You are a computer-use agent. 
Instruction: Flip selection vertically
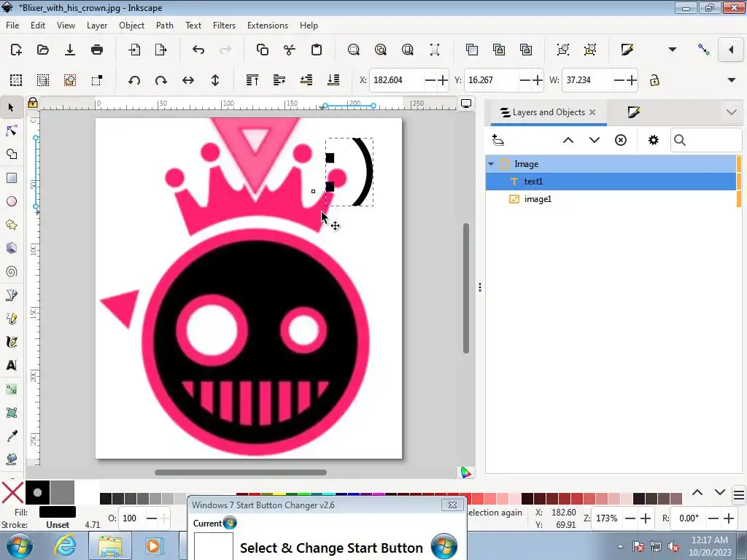[215, 80]
